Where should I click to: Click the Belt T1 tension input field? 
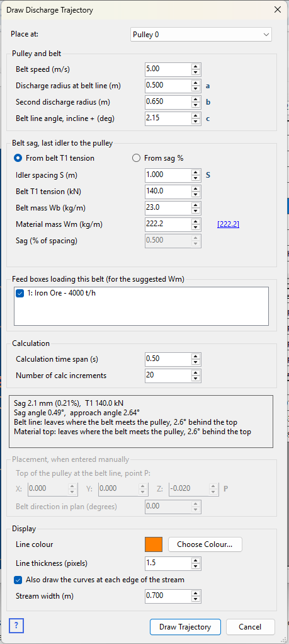click(167, 192)
